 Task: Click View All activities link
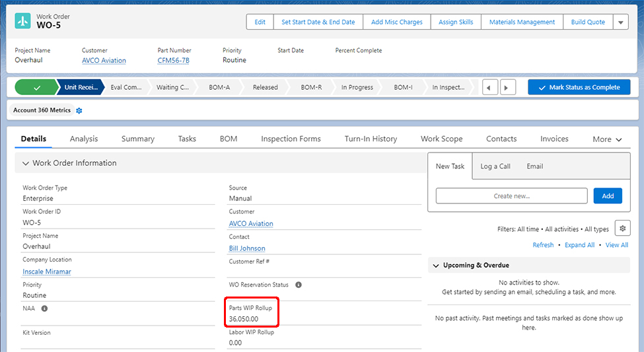click(x=616, y=245)
